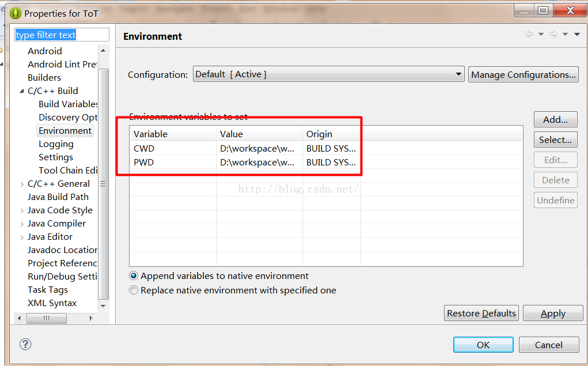Select Android Lint Preferences item
The image size is (588, 366).
(62, 64)
